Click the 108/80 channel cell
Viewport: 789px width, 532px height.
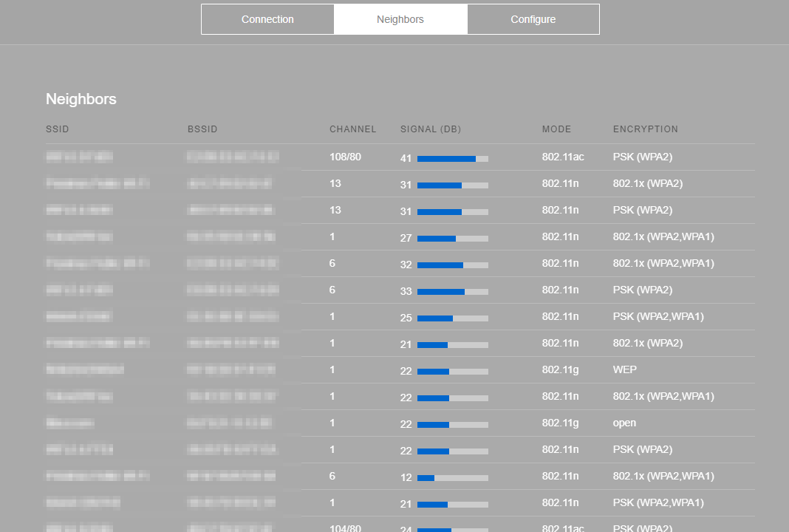(x=345, y=157)
